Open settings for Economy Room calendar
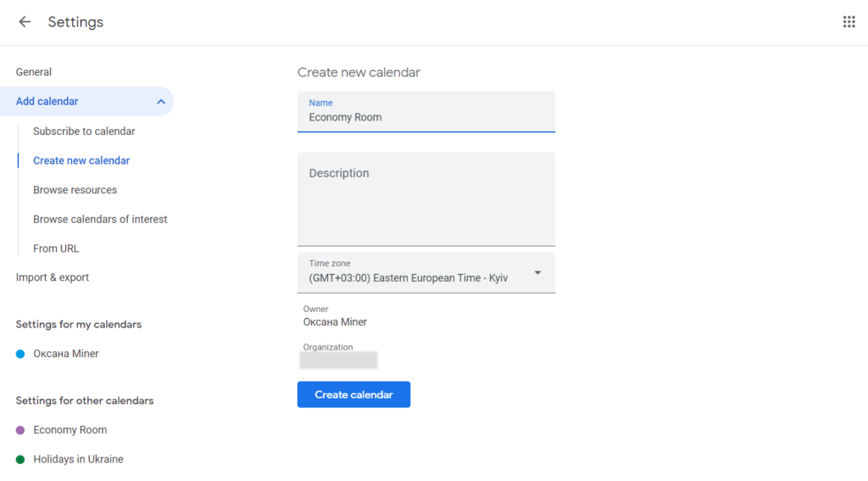Screen dimensions: 868x481 point(70,430)
